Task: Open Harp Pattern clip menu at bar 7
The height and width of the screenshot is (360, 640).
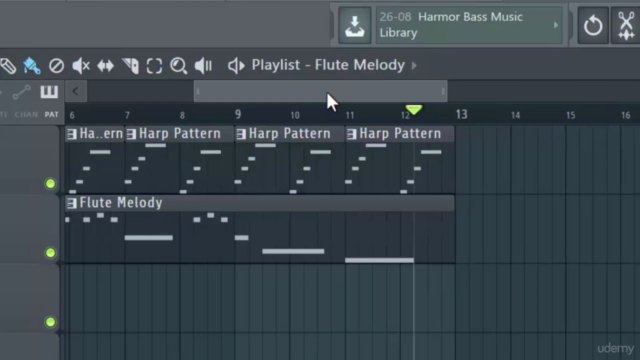Action: point(131,134)
